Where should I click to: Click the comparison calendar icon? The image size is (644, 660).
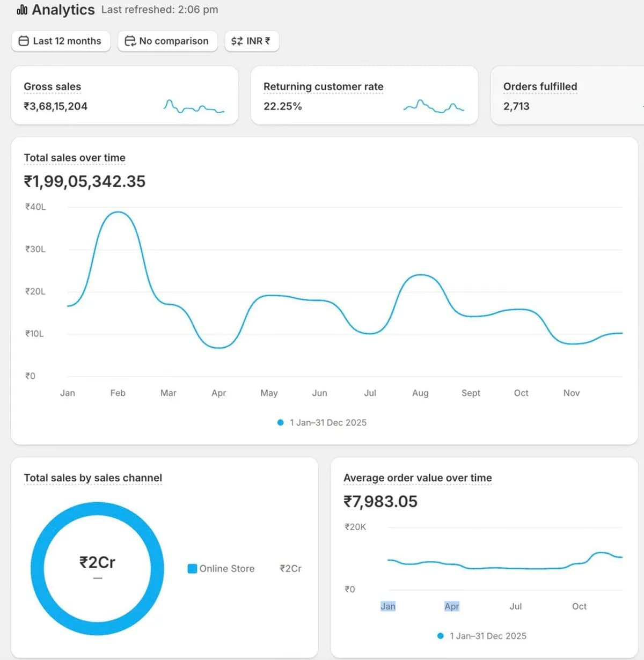pos(130,41)
